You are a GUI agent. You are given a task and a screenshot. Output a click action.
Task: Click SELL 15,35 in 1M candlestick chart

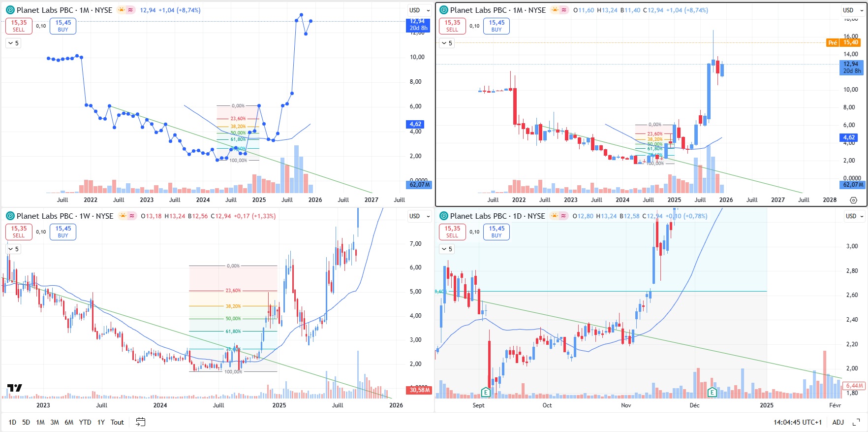(452, 26)
